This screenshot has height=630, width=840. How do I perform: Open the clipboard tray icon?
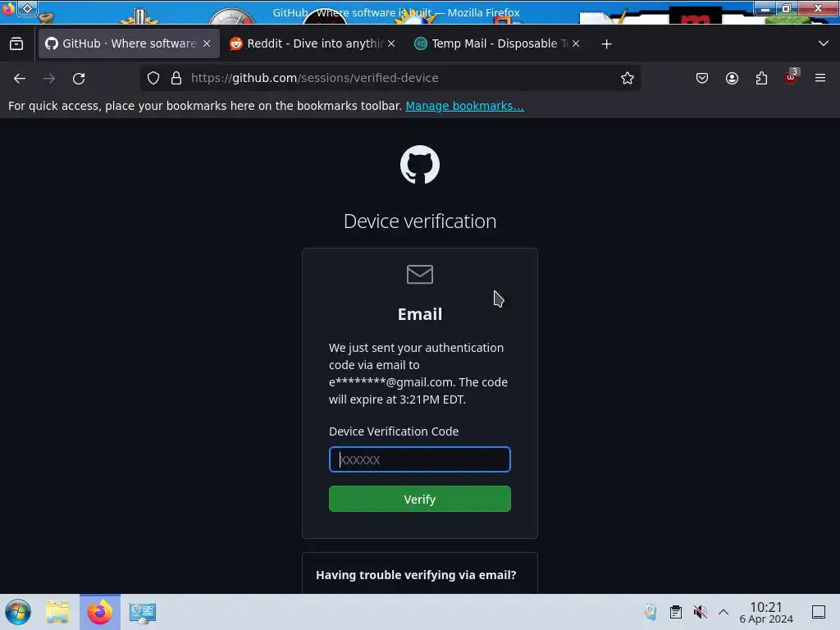click(x=676, y=612)
